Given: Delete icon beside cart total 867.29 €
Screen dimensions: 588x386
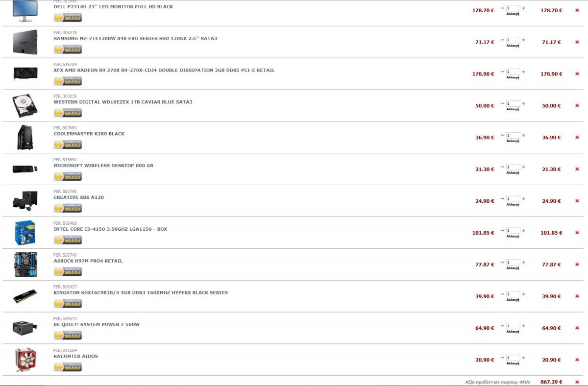Looking at the screenshot, I should coord(577,382).
